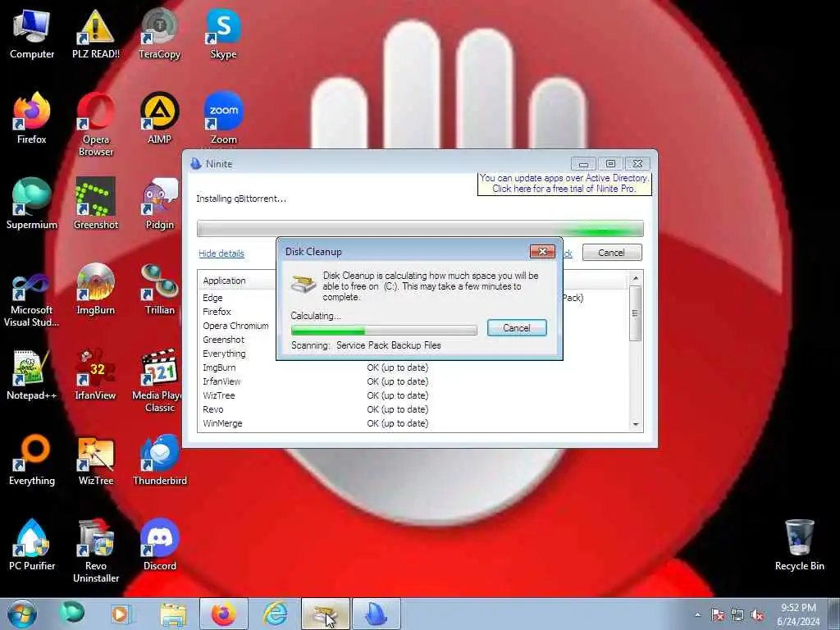Launch TeraCopy from the desktop
This screenshot has width=840, height=630.
click(160, 34)
